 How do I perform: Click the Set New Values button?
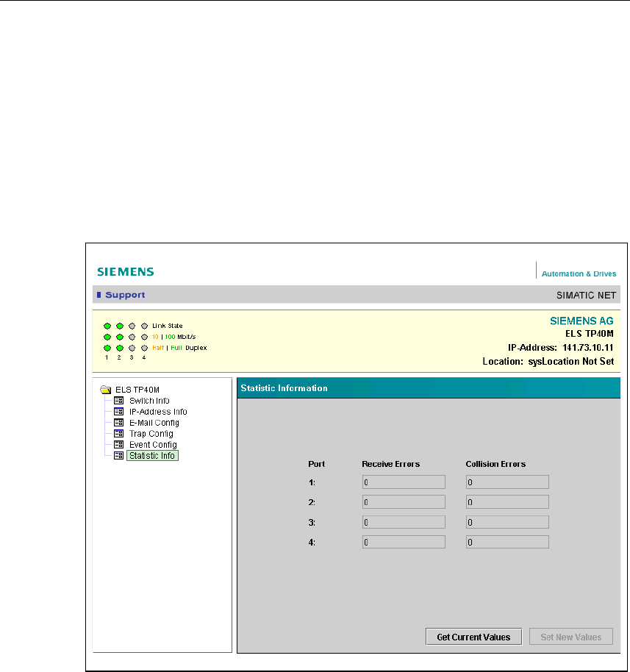coord(571,637)
